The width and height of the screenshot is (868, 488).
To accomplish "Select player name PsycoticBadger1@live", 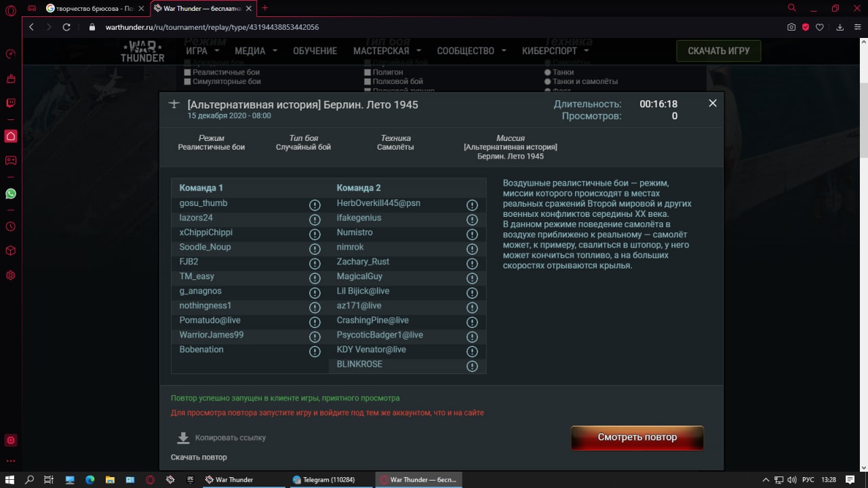I will 380,335.
